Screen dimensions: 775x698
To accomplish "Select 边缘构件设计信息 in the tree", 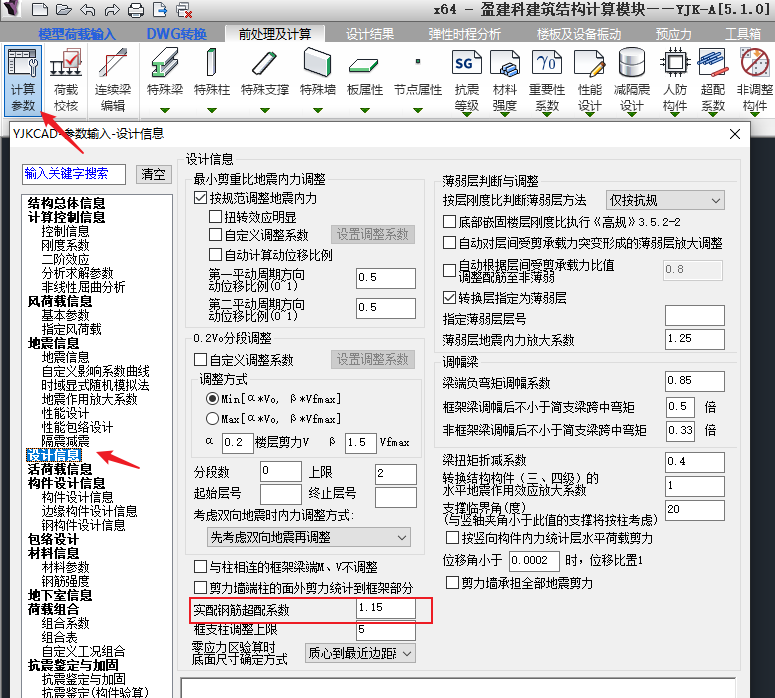I will (89, 511).
